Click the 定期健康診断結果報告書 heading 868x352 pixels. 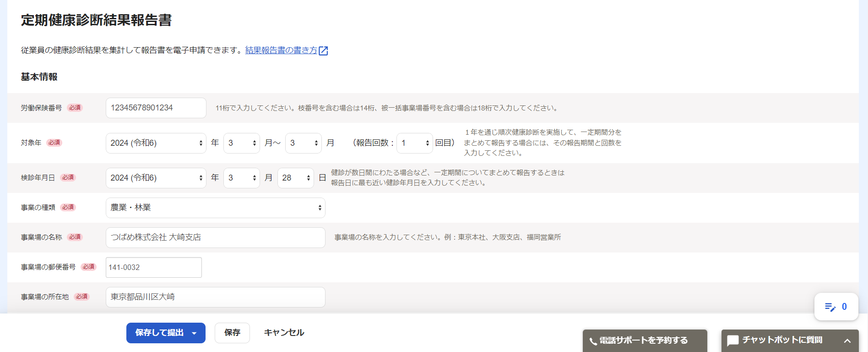tap(96, 20)
